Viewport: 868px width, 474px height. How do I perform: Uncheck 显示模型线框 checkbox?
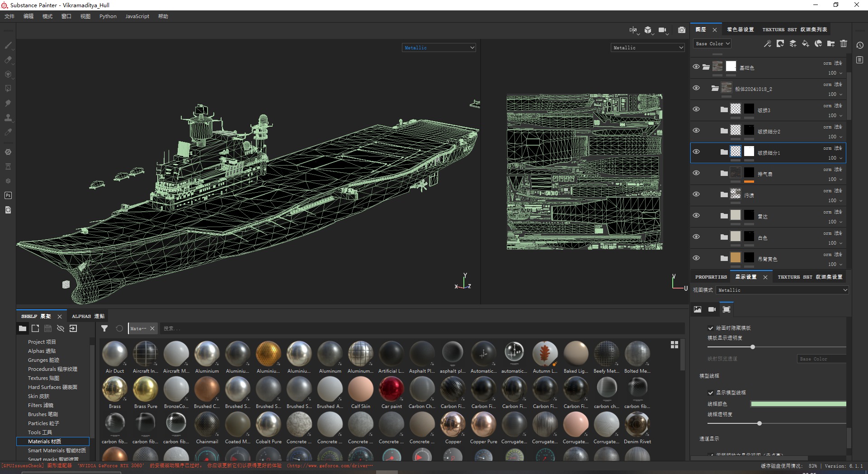(711, 393)
